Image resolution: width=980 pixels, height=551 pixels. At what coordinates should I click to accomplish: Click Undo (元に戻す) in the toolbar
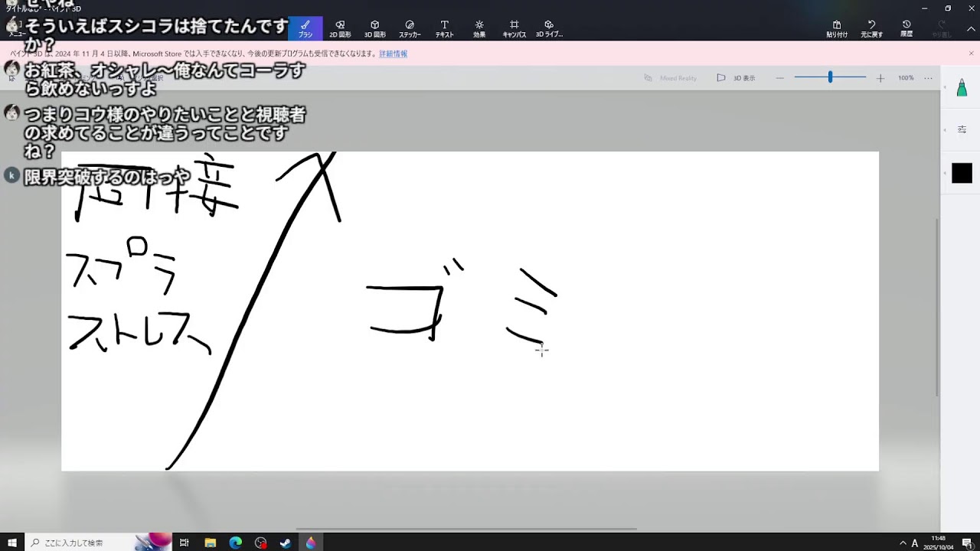871,28
